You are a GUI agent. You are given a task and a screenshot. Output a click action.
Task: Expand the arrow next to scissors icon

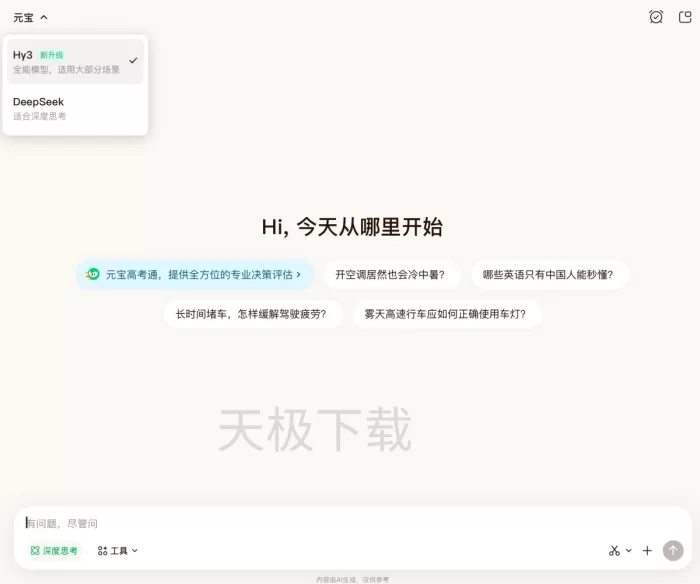click(x=629, y=551)
